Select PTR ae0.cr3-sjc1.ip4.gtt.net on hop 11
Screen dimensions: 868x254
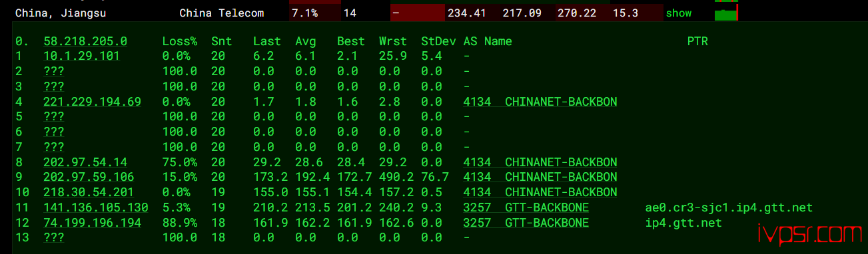(x=729, y=207)
